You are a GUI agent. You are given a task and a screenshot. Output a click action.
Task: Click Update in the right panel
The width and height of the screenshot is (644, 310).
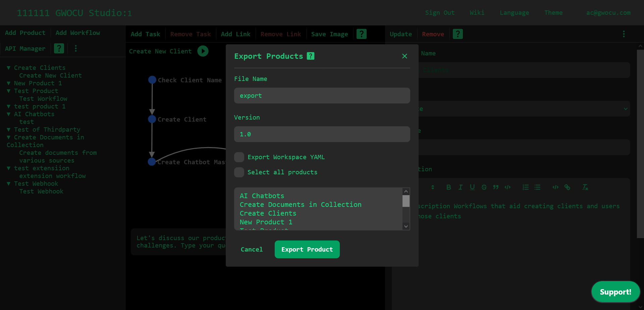tap(401, 34)
